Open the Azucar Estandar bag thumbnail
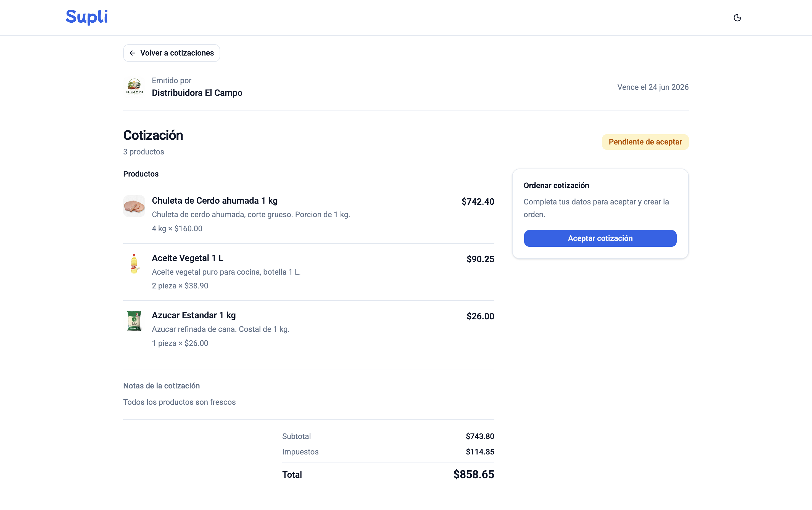Viewport: 812px width, 510px height. click(134, 321)
